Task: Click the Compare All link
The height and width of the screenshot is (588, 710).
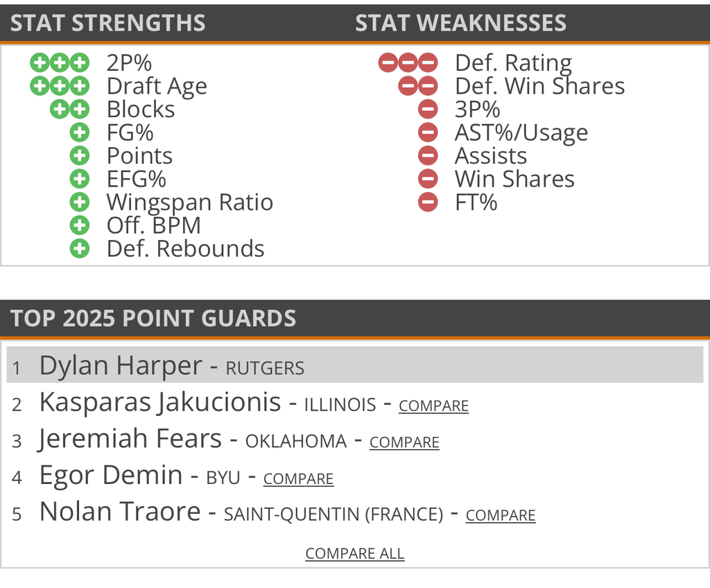Action: coord(354,553)
